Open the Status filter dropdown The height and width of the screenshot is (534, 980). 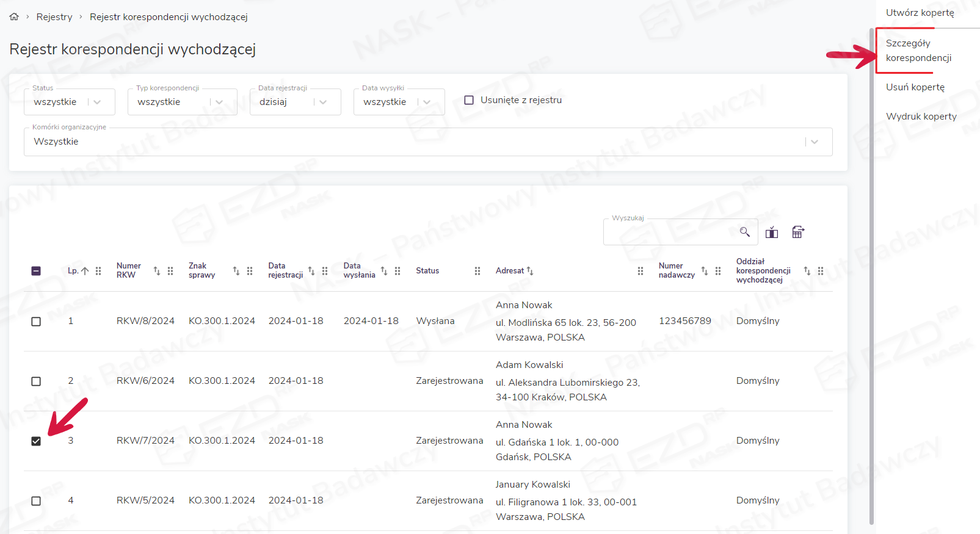tap(70, 102)
